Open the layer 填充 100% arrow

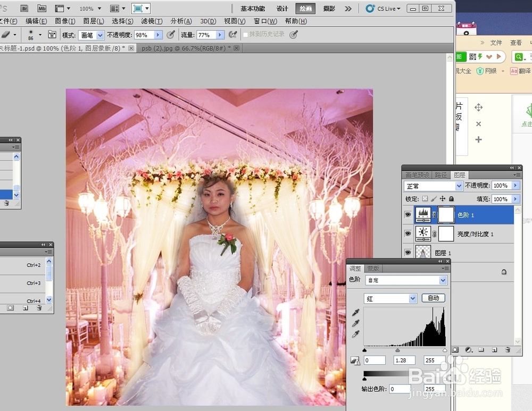pyautogui.click(x=516, y=199)
